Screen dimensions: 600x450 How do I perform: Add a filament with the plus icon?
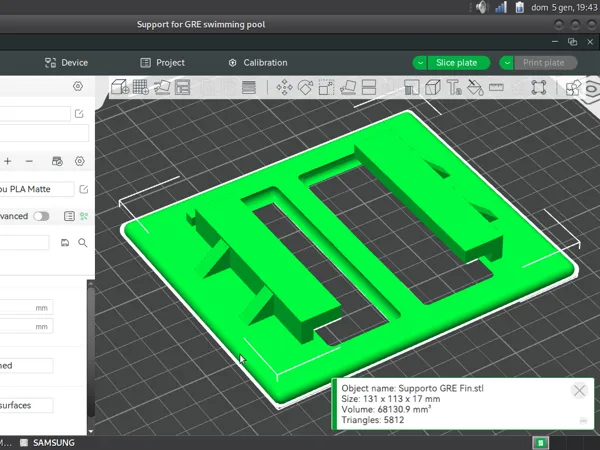8,161
